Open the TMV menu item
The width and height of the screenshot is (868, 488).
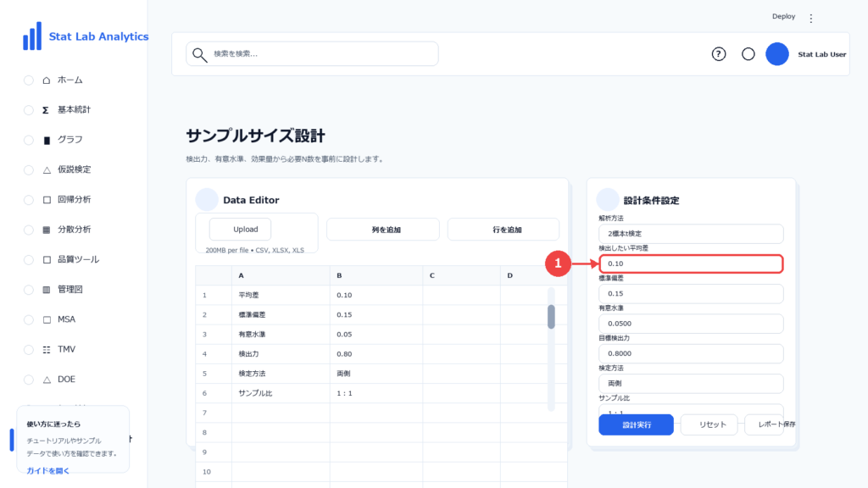[66, 349]
